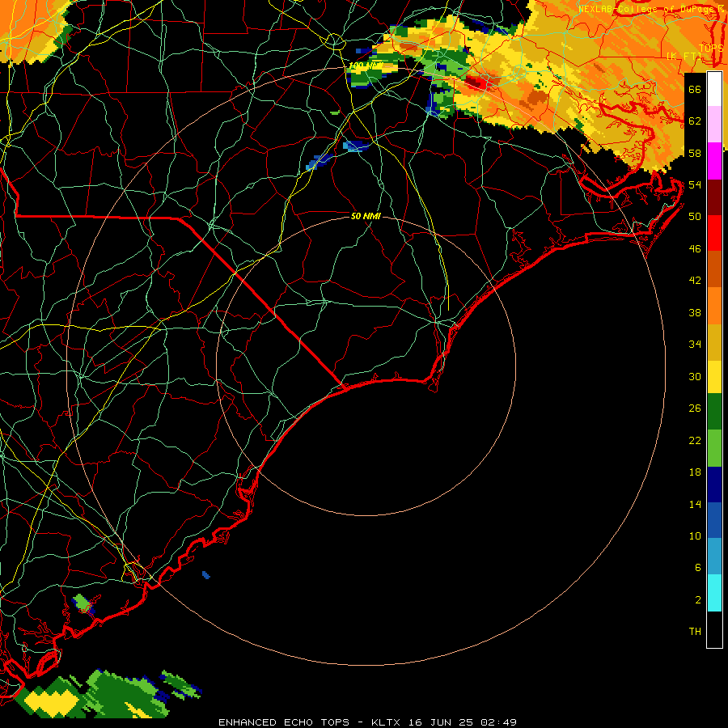728x728 pixels.
Task: Click the "100 NMI" range ring label
Action: [365, 66]
